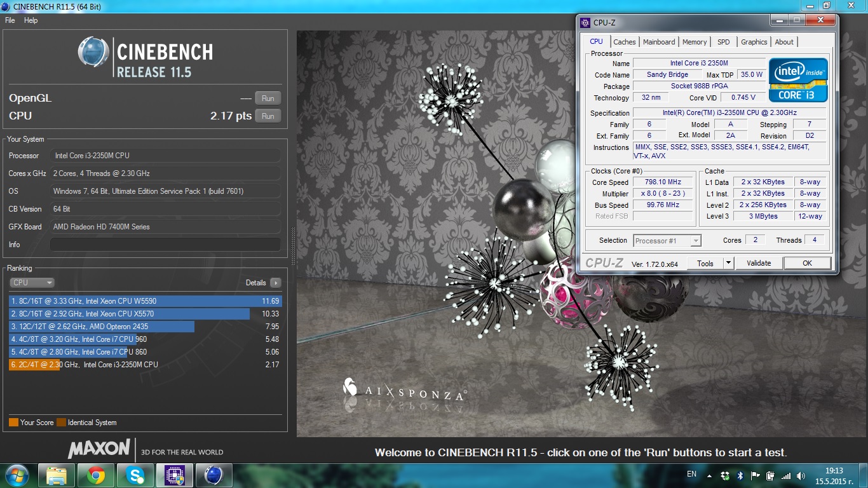
Task: Open the SPD tab in CPU-Z
Action: 723,42
